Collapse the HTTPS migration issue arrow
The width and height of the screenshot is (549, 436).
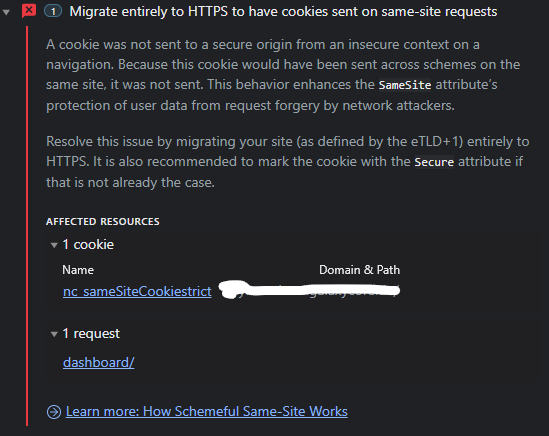tap(6, 13)
